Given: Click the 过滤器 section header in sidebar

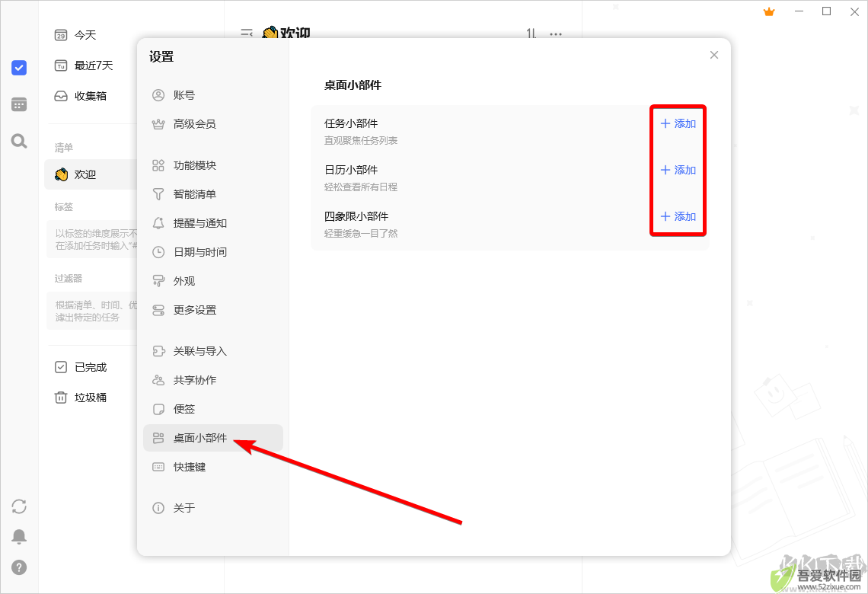Looking at the screenshot, I should click(68, 279).
